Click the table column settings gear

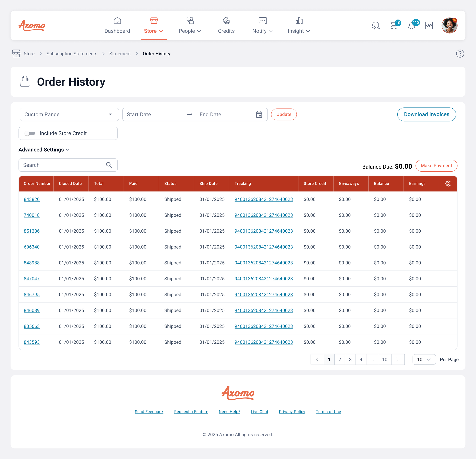[x=448, y=183]
